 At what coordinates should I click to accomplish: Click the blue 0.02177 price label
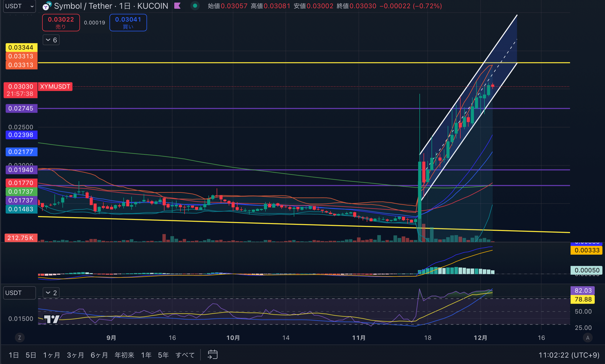click(x=21, y=152)
